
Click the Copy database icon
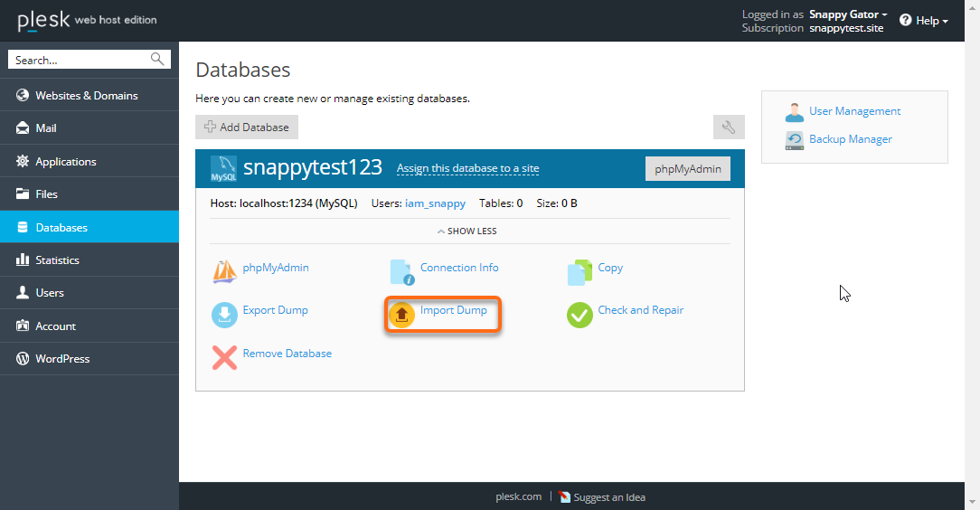point(580,272)
